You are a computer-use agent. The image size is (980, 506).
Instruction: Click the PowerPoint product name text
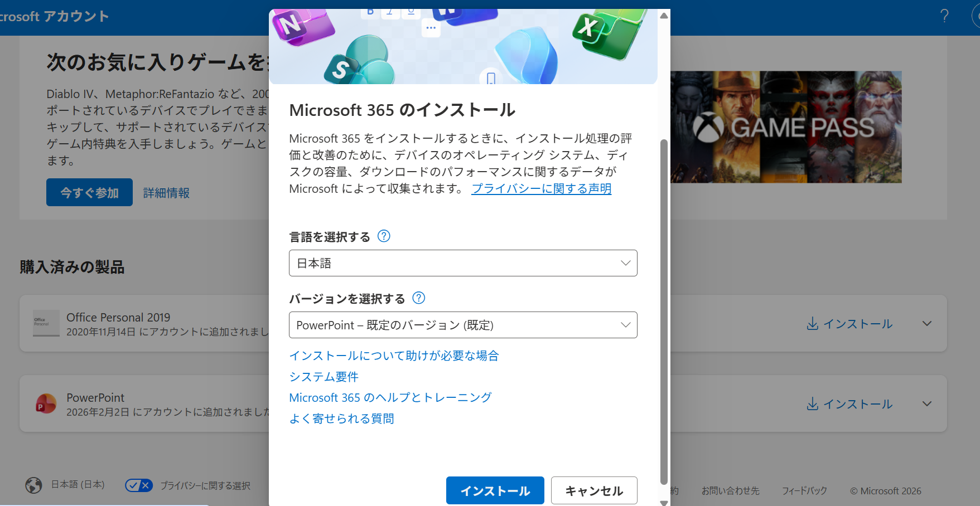tap(95, 397)
